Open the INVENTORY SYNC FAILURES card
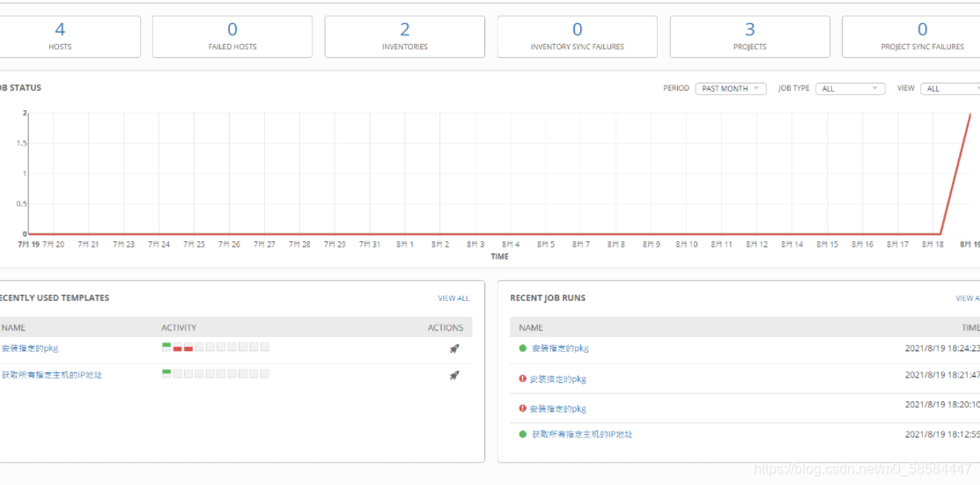This screenshot has width=980, height=485. [x=578, y=37]
